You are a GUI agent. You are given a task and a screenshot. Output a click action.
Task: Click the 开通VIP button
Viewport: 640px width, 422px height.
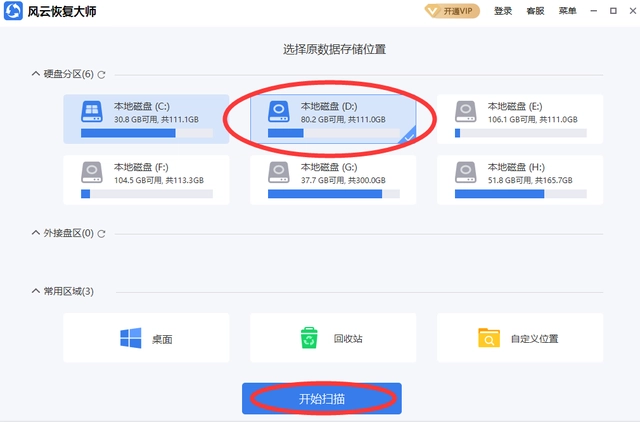(x=452, y=11)
